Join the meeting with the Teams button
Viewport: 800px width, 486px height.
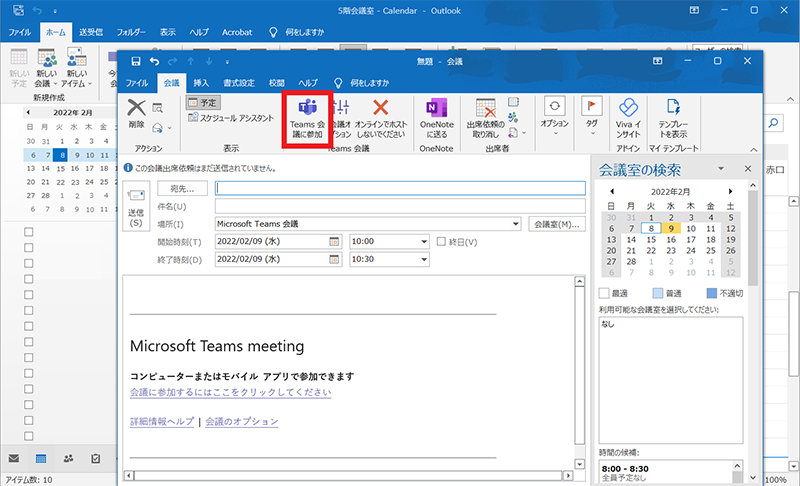click(x=307, y=119)
